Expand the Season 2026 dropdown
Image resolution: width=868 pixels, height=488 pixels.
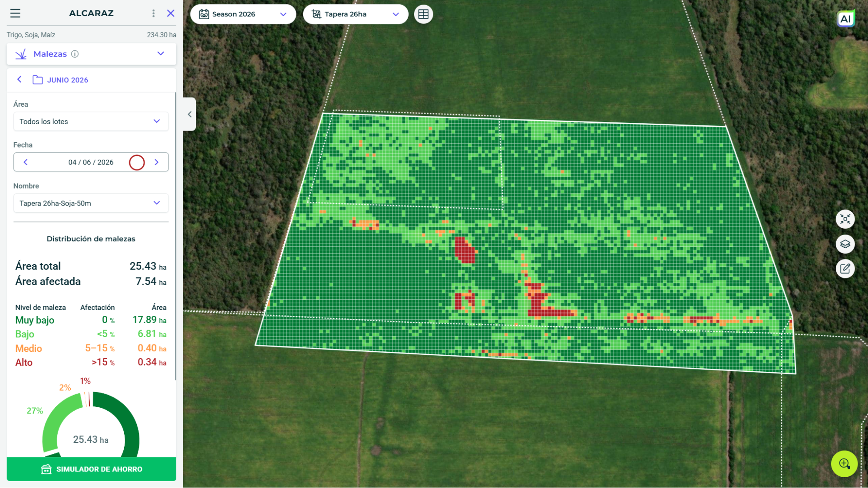(243, 14)
